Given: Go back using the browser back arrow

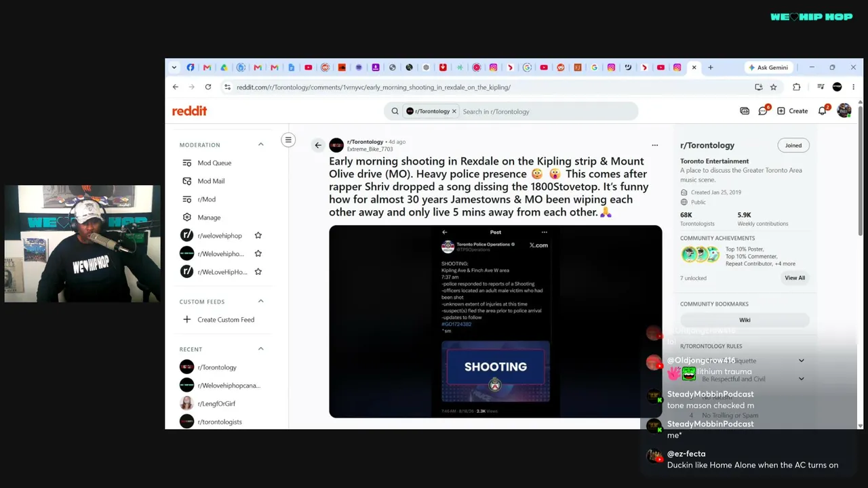Looking at the screenshot, I should pos(176,87).
